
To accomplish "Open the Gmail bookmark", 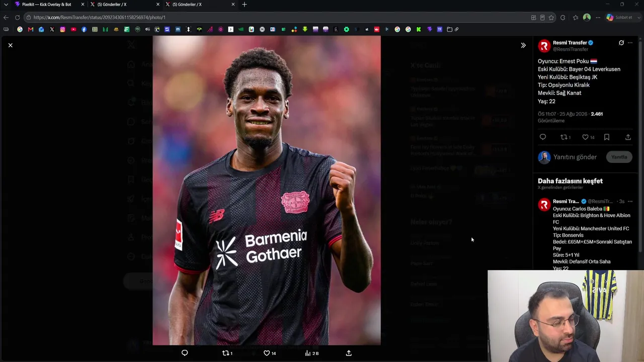I will pos(31,29).
